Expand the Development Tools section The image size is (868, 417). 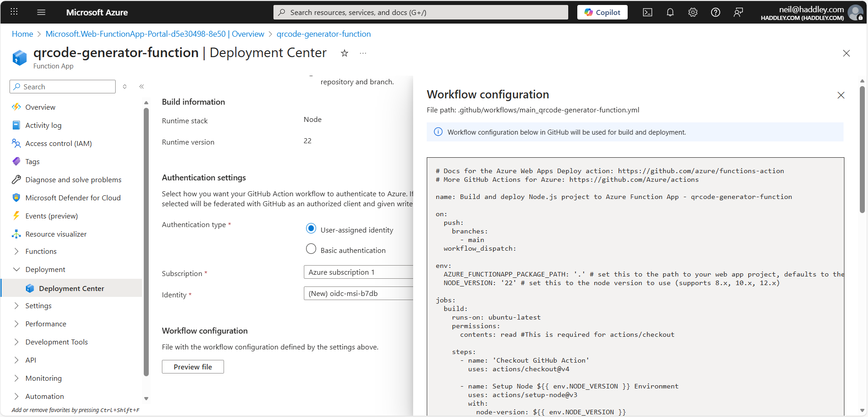click(x=16, y=342)
